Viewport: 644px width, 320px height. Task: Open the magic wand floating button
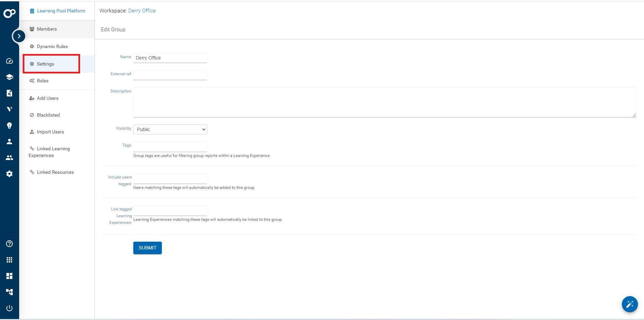[x=630, y=304]
